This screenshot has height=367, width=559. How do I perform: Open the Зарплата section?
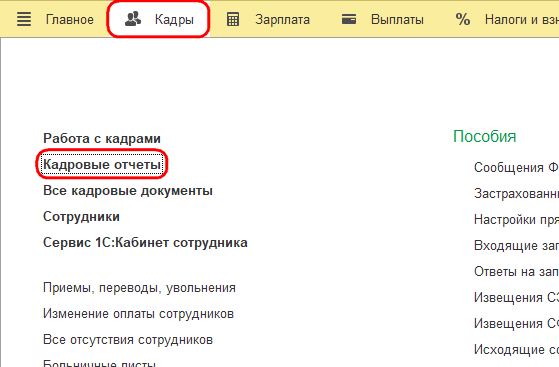(282, 20)
